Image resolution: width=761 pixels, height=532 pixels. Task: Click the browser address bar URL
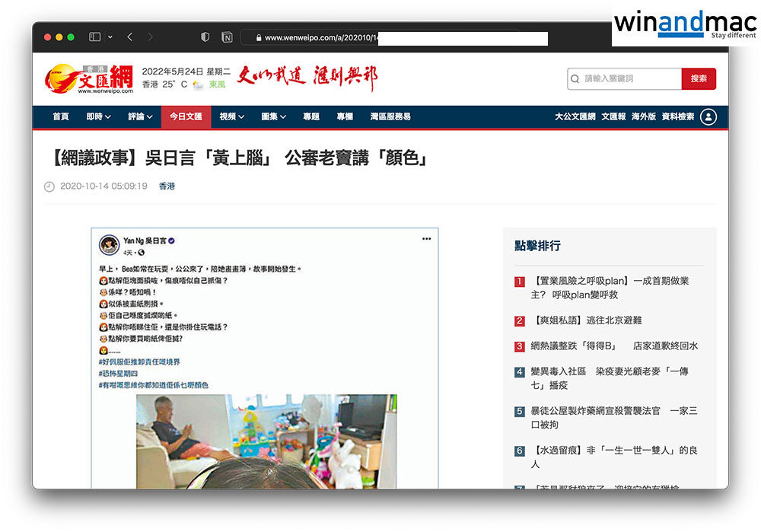tap(320, 37)
